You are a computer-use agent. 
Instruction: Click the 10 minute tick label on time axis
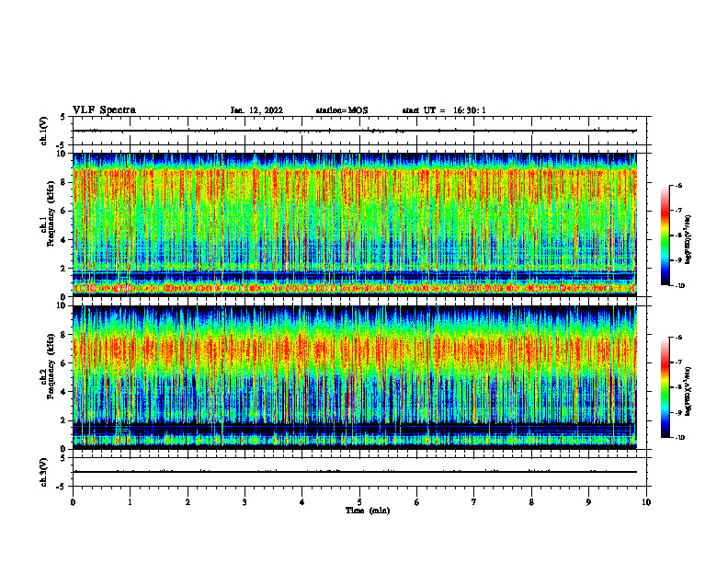point(646,502)
